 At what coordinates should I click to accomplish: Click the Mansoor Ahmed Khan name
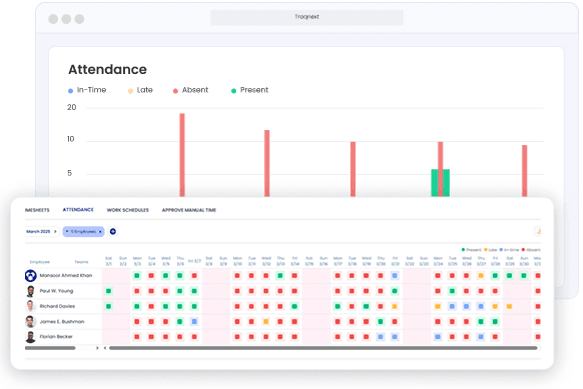point(66,276)
